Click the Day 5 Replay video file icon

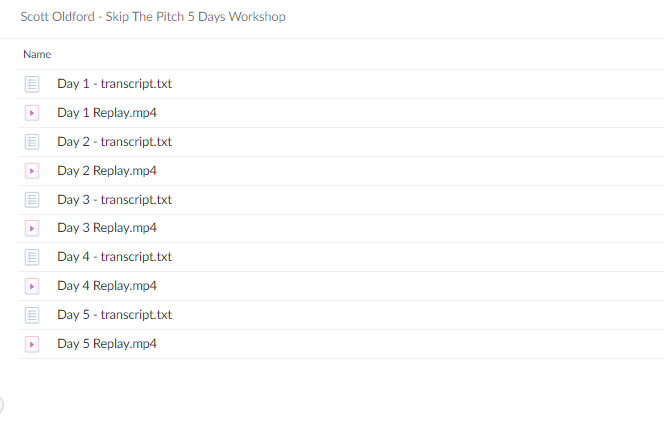coord(32,344)
